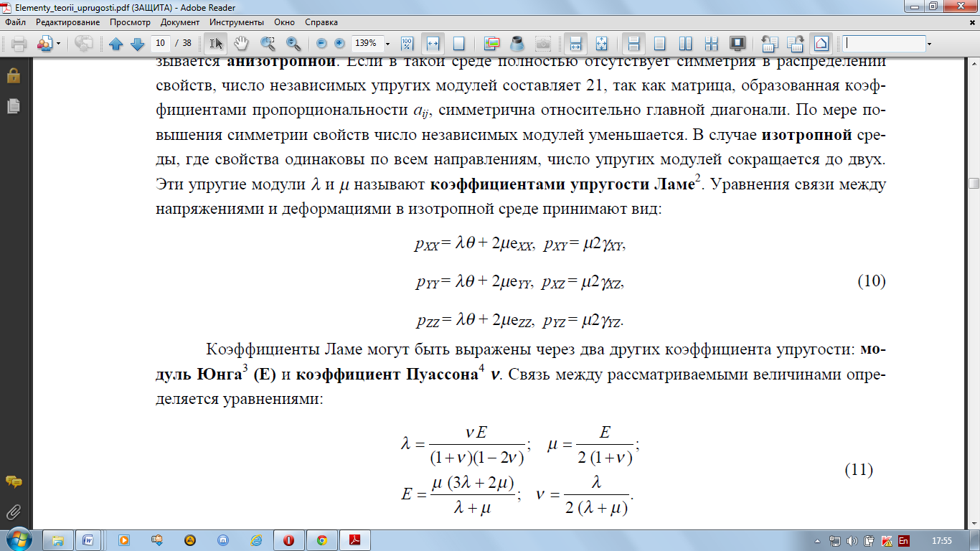Click the Find search text field
The width and height of the screenshot is (980, 551).
pos(884,43)
